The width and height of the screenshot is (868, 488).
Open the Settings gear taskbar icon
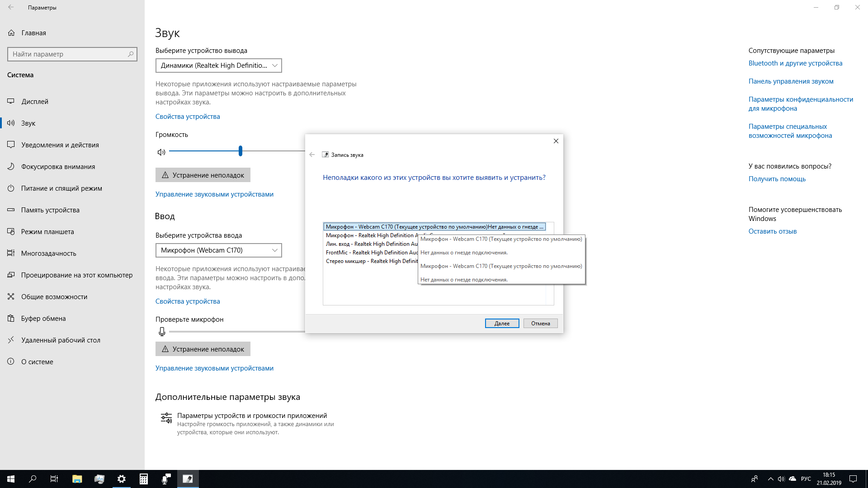pyautogui.click(x=122, y=479)
